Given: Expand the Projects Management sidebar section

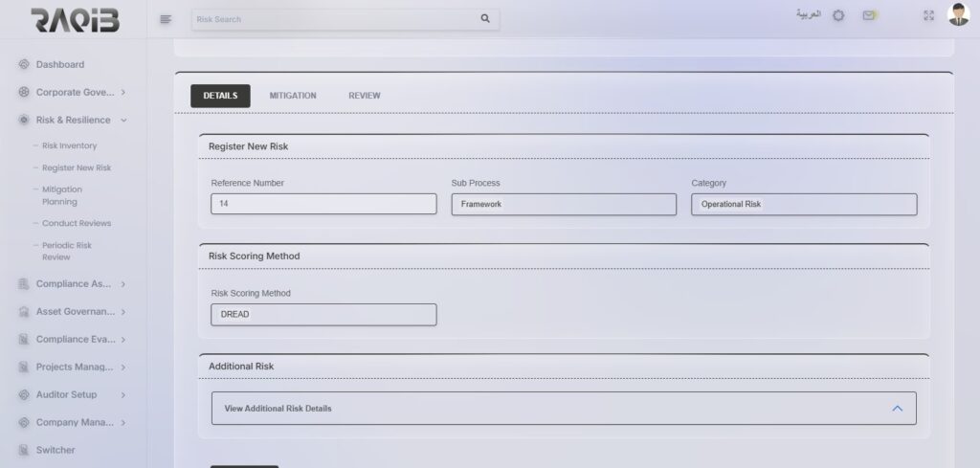Looking at the screenshot, I should (123, 367).
